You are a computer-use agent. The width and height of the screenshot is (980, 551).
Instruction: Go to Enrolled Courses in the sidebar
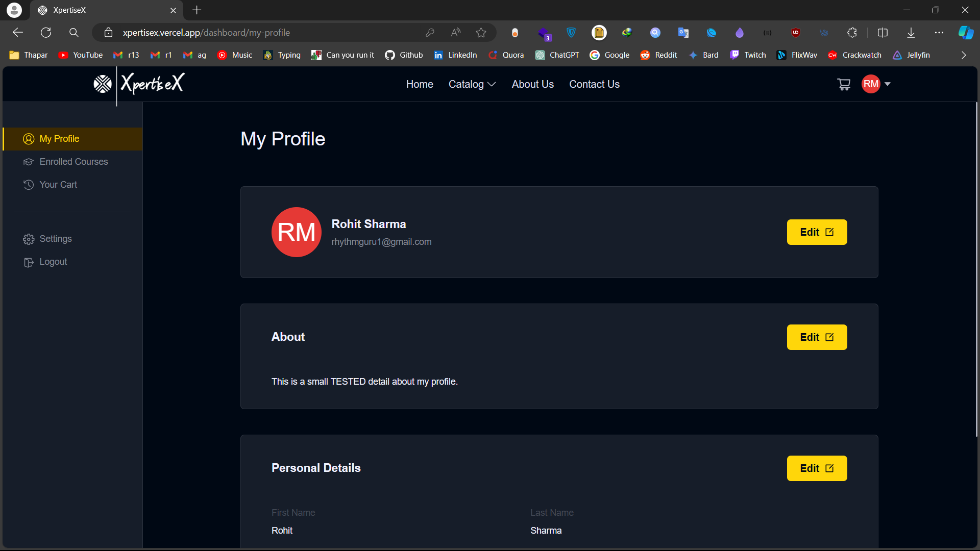(73, 162)
